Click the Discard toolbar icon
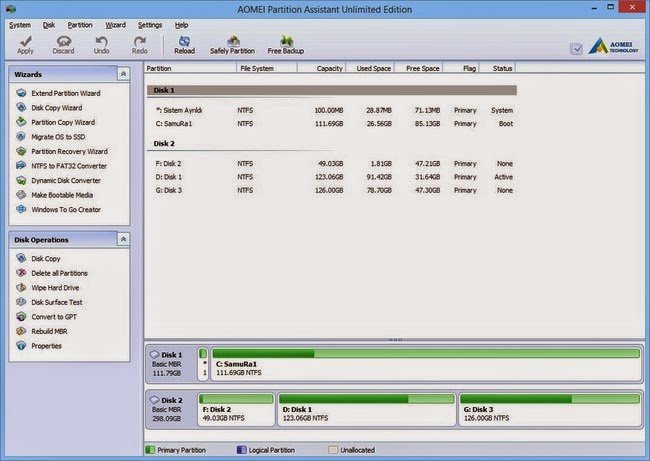This screenshot has height=461, width=650. (63, 41)
